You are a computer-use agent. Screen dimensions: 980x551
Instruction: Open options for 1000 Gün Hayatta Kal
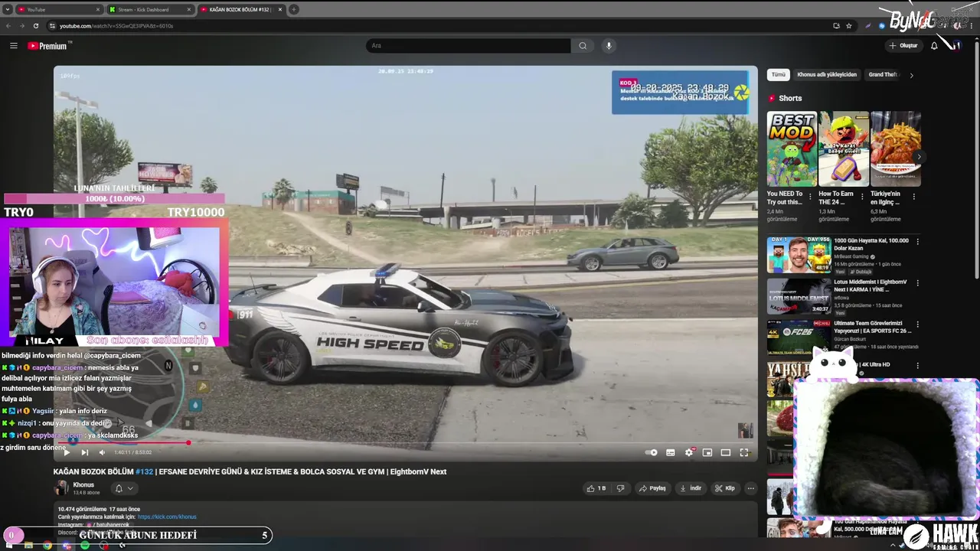point(917,242)
